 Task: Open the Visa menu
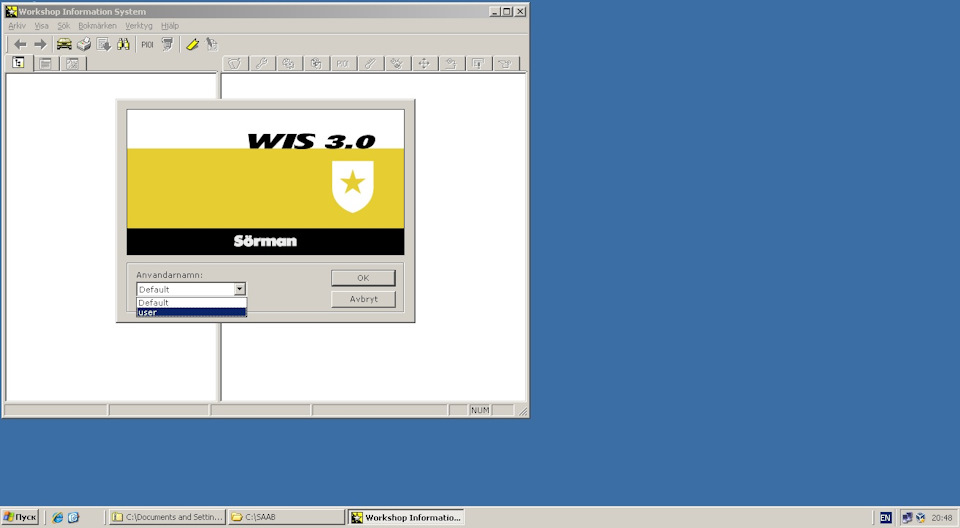point(41,26)
